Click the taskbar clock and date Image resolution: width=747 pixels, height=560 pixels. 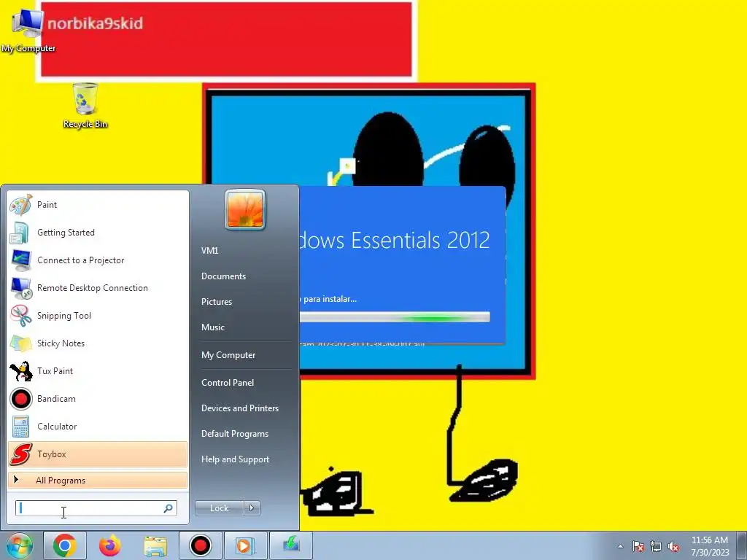pos(710,546)
